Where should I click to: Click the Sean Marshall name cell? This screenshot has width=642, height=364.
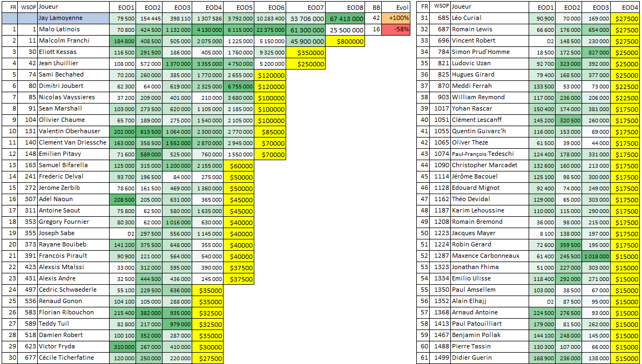(x=73, y=109)
